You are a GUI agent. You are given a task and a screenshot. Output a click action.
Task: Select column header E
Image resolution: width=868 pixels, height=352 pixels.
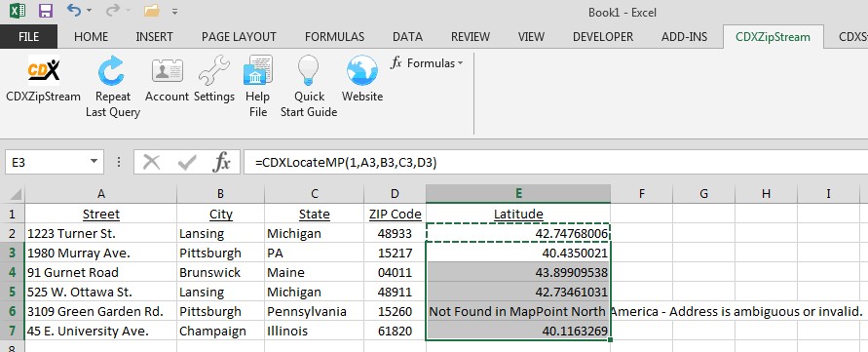pos(518,193)
